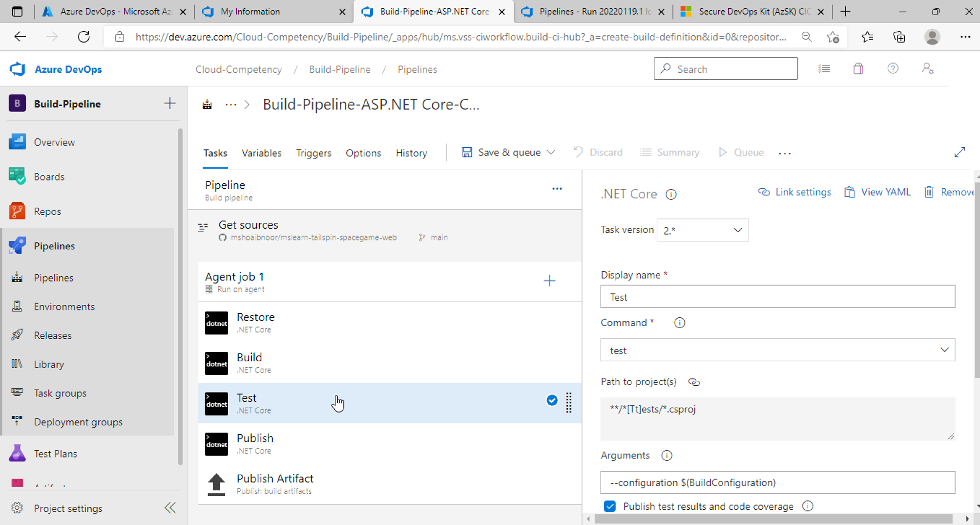Screen dimensions: 980x525
Task: Refresh the browser page
Action: click(x=84, y=37)
